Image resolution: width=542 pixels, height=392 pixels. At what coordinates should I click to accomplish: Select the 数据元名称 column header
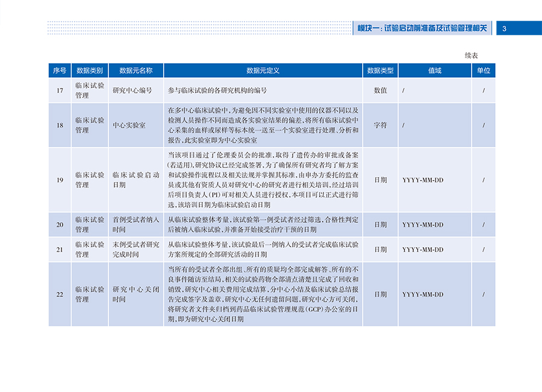pos(136,70)
